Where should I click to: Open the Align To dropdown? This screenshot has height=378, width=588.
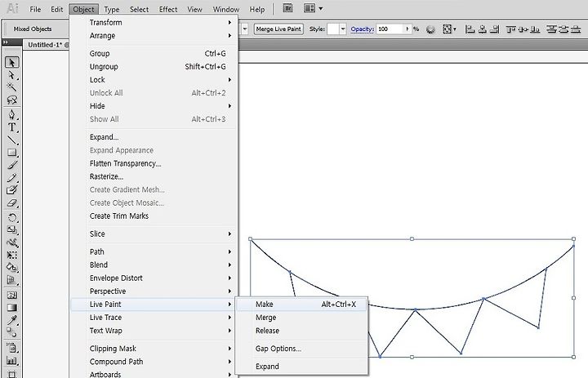pyautogui.click(x=449, y=29)
